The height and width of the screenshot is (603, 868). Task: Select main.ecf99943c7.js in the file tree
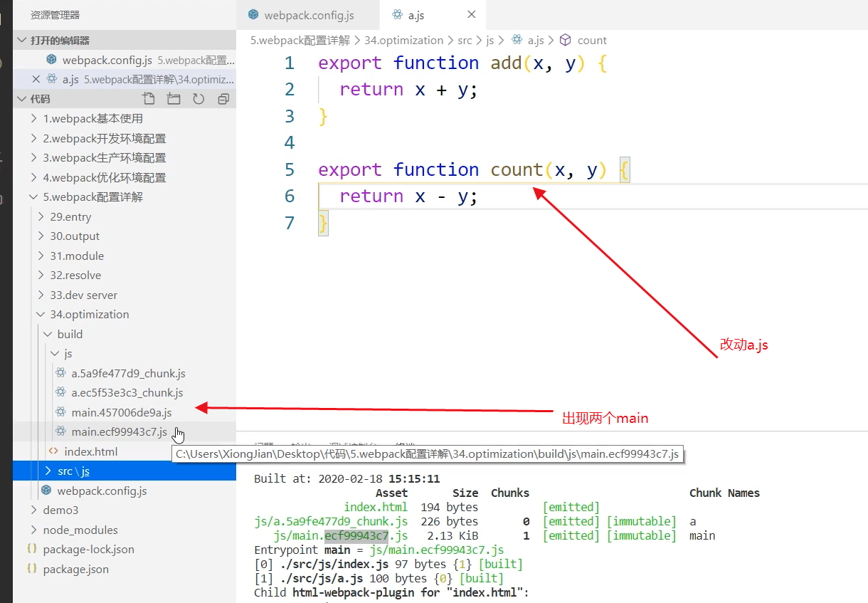click(x=125, y=431)
